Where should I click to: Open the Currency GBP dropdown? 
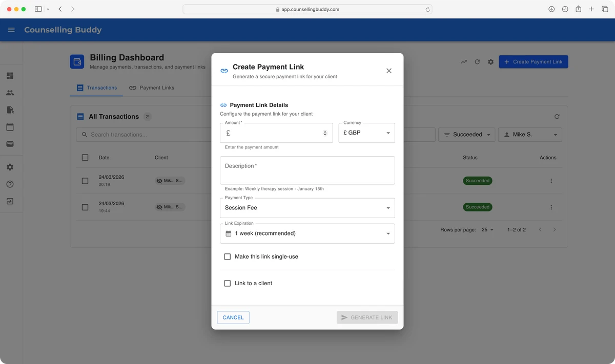coord(366,133)
